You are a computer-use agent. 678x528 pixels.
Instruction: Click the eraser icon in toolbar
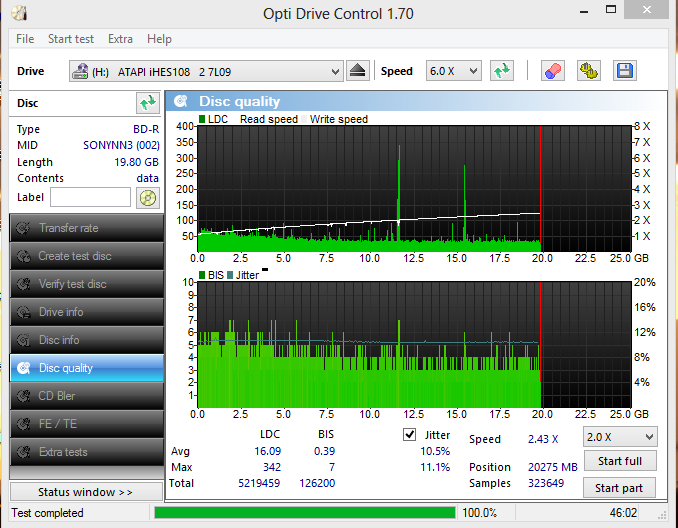[553, 71]
